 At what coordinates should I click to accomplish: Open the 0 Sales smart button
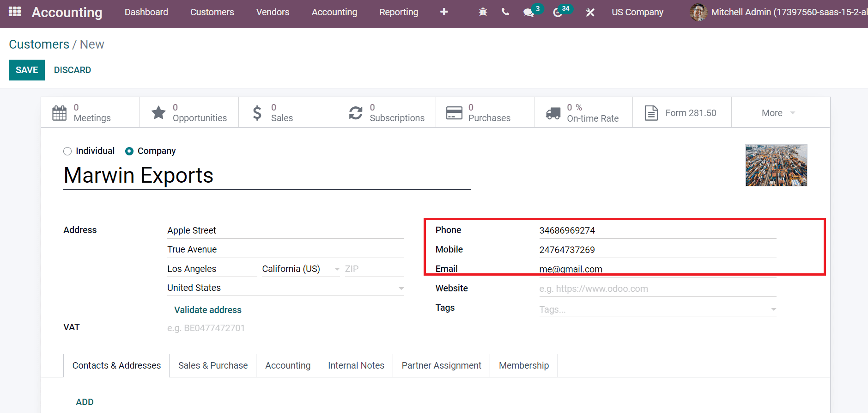(x=288, y=112)
